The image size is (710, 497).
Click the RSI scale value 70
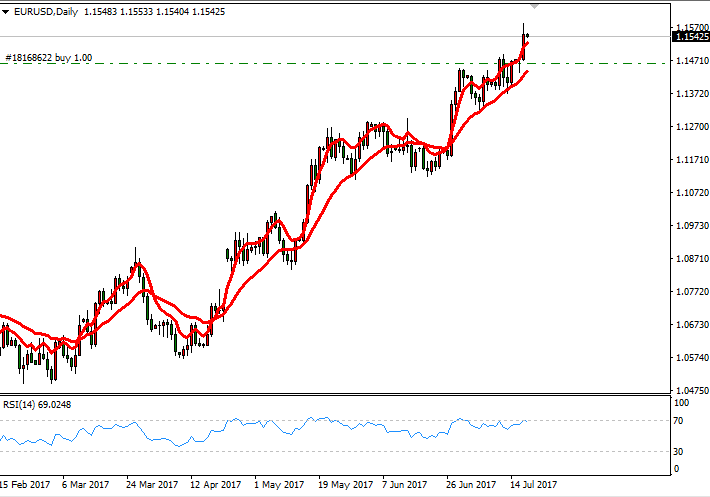point(678,421)
